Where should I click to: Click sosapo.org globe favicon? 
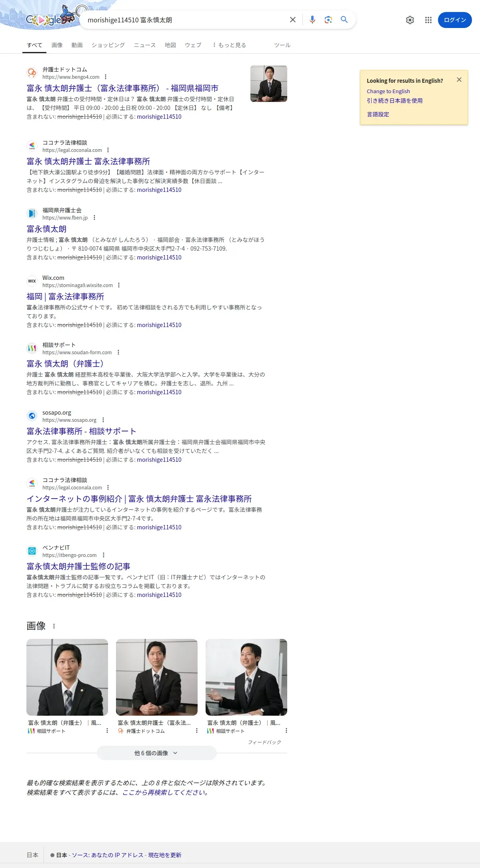coord(32,416)
